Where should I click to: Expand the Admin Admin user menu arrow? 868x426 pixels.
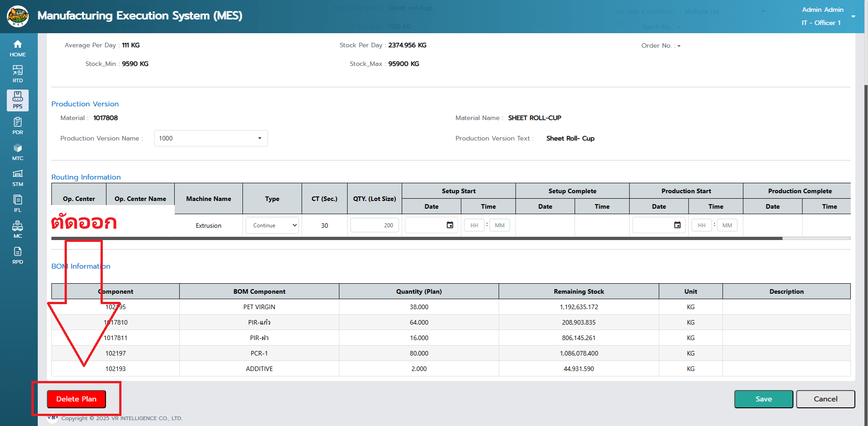click(853, 16)
